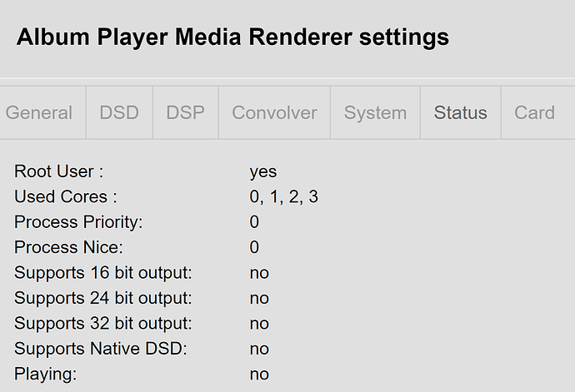Click the Root User value yes

point(263,171)
